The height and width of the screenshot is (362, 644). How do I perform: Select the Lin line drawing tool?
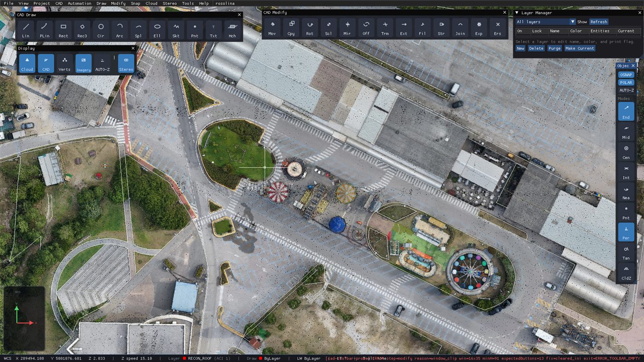point(26,30)
